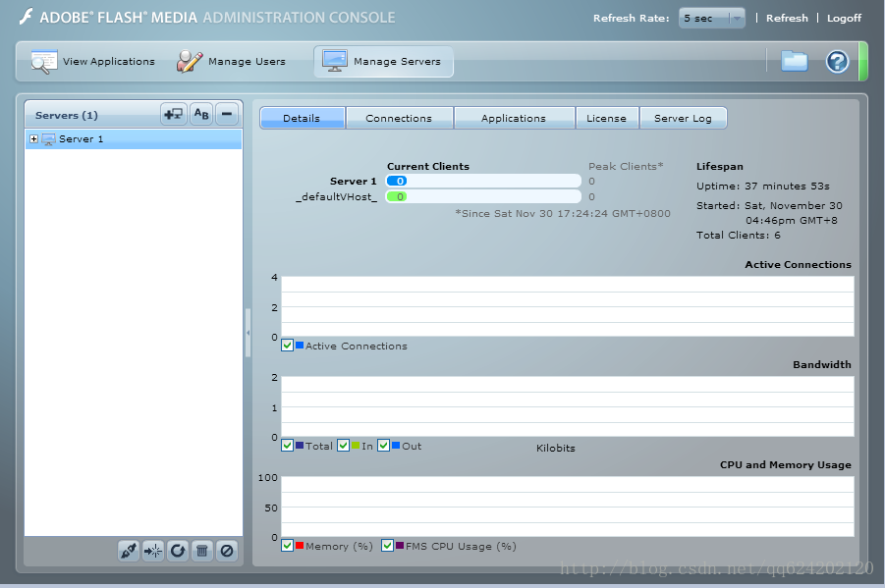The height and width of the screenshot is (588, 885).
Task: Click the add new server icon
Action: [173, 115]
